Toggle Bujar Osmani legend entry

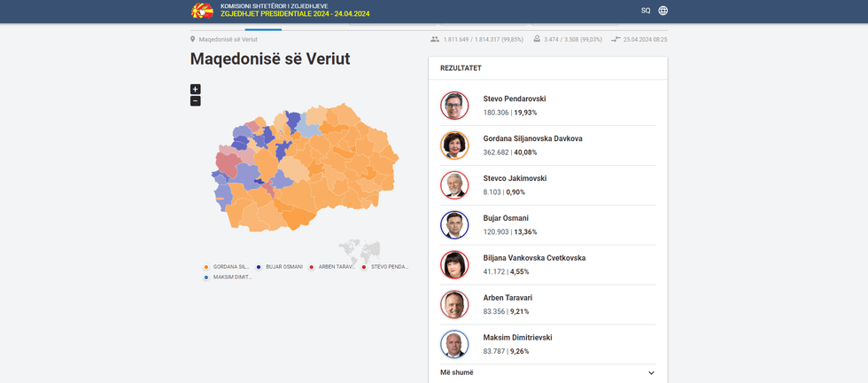point(280,267)
